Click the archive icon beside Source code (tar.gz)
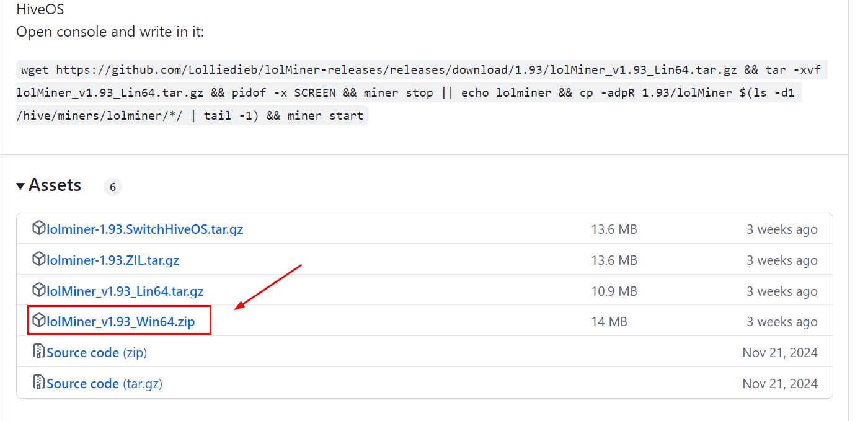 click(39, 383)
